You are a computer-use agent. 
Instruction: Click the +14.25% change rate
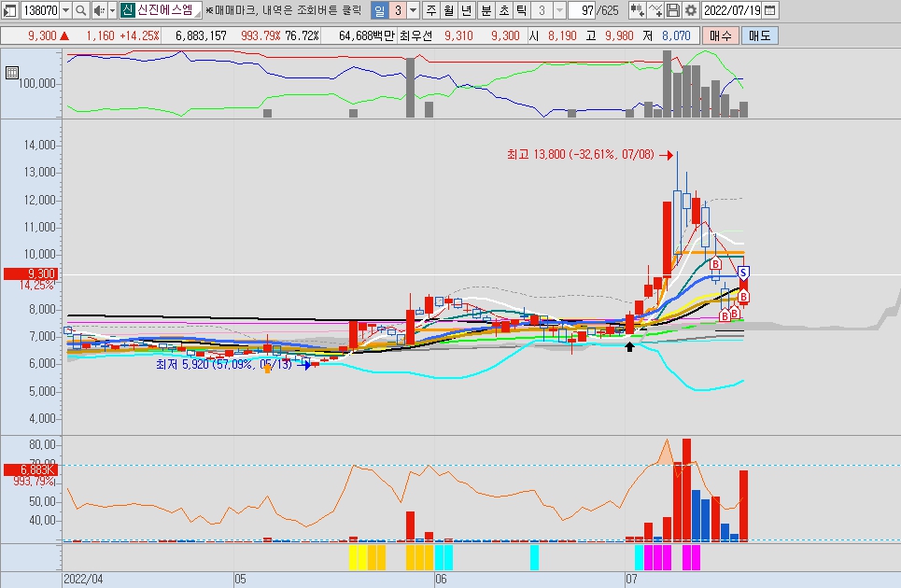140,35
